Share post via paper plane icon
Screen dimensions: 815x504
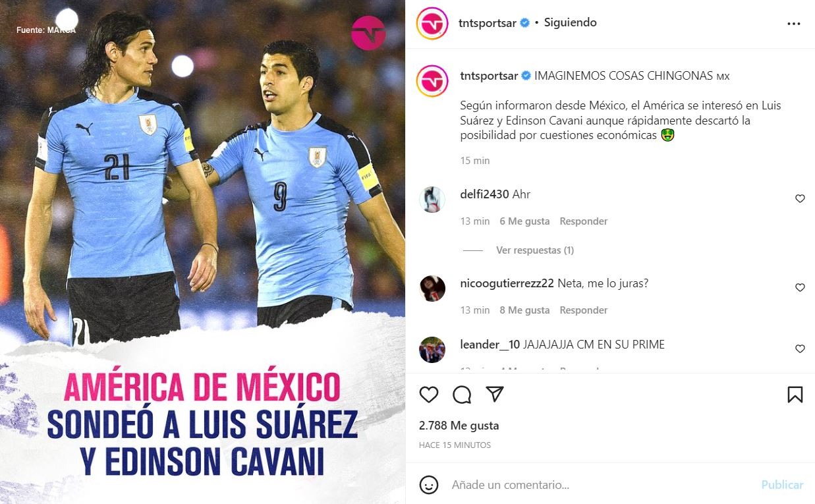[495, 394]
